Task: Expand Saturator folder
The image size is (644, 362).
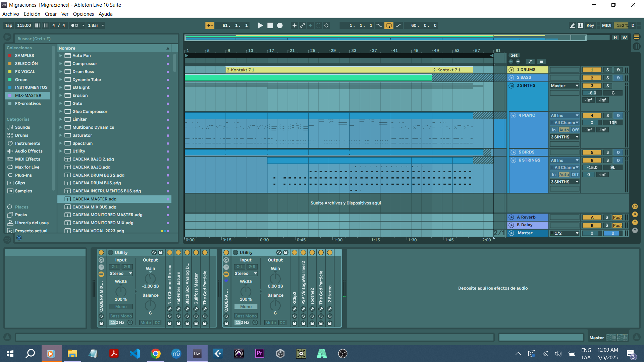Action: (61, 135)
